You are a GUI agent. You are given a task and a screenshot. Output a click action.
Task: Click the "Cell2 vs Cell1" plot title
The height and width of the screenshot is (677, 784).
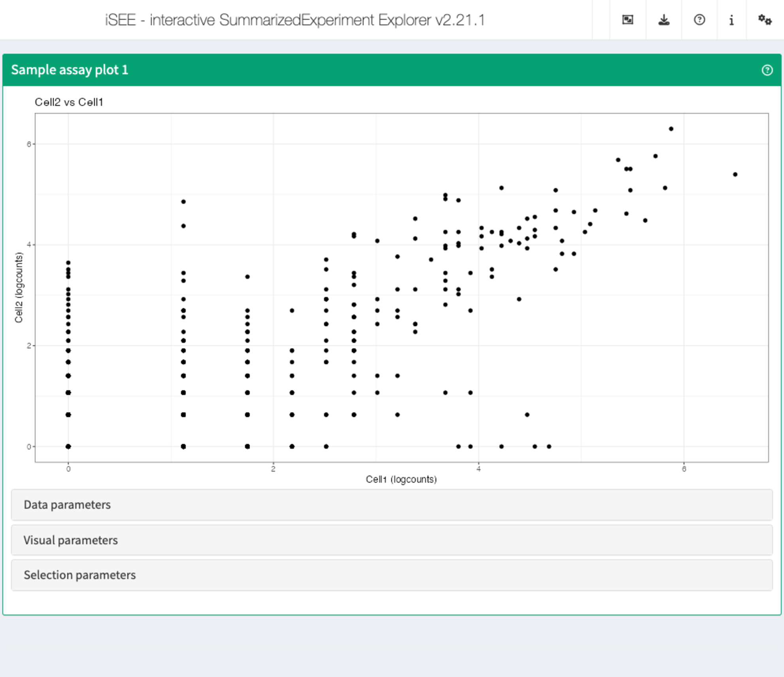(x=69, y=102)
